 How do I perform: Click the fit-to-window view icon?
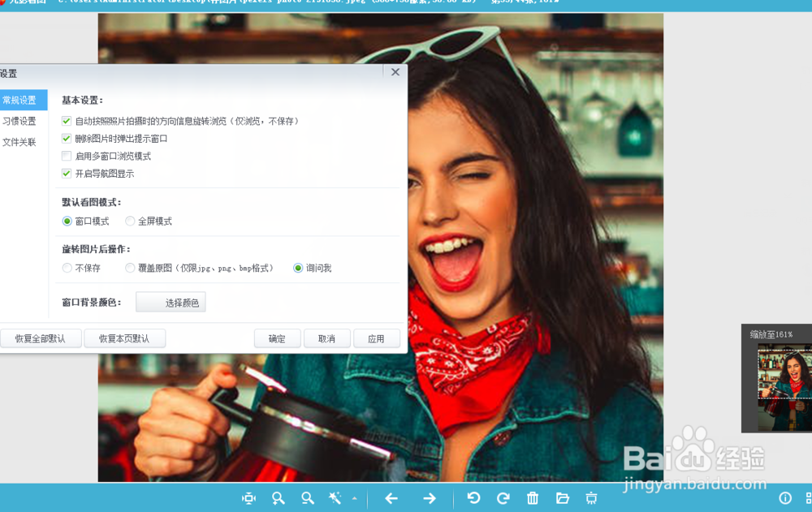(x=248, y=498)
